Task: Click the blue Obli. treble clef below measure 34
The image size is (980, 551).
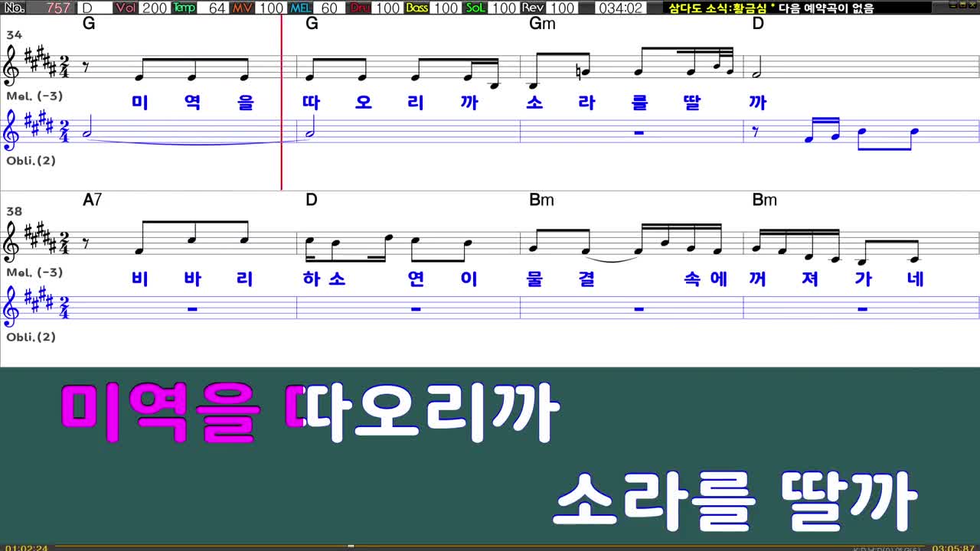Action: tap(11, 131)
